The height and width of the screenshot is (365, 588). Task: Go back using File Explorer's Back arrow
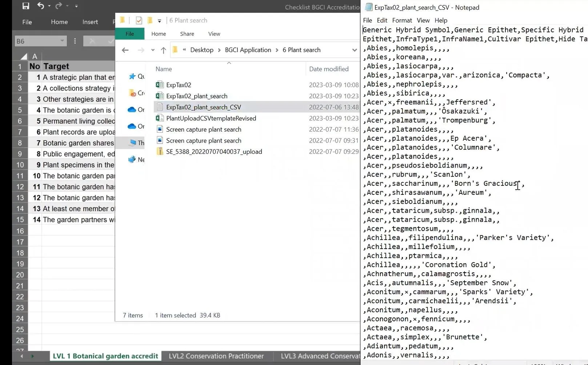point(125,50)
